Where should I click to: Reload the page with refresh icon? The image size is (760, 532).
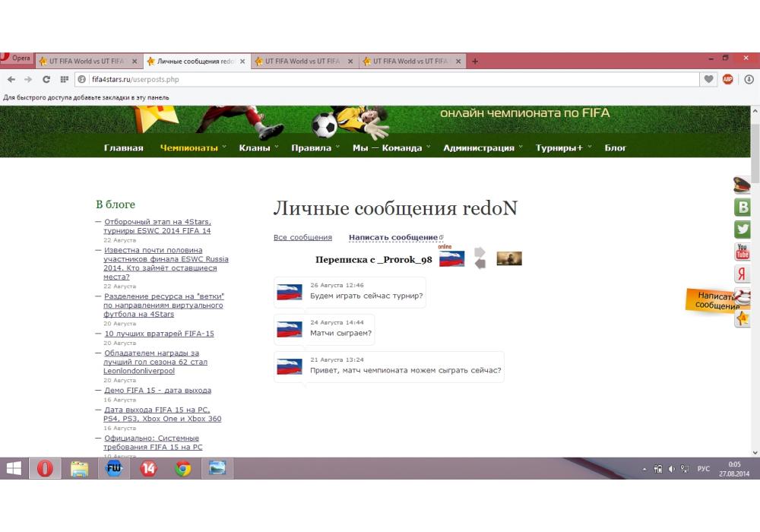coord(46,79)
